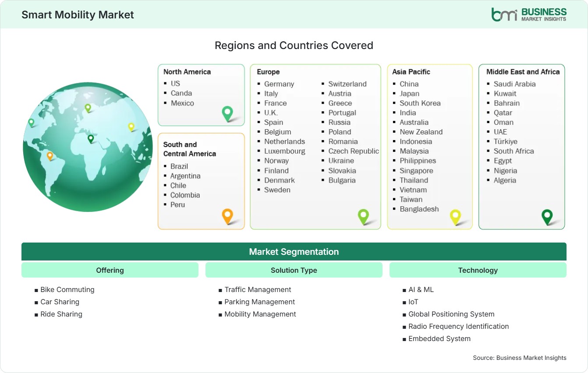This screenshot has width=588, height=373.
Task: Click the orange pin on globe's South America
Action: (50, 156)
